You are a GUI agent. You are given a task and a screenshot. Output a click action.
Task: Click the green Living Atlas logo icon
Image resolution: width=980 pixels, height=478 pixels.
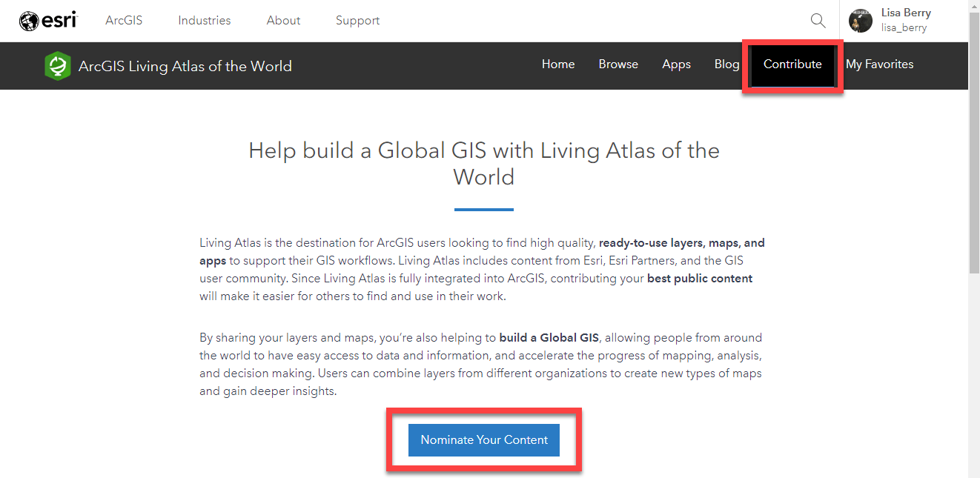coord(57,66)
